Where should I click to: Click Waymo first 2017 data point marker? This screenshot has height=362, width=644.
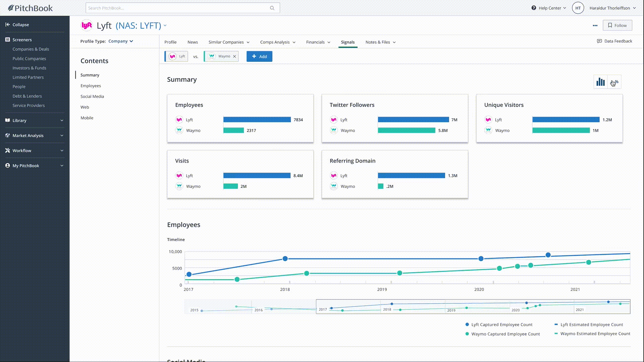tap(237, 280)
